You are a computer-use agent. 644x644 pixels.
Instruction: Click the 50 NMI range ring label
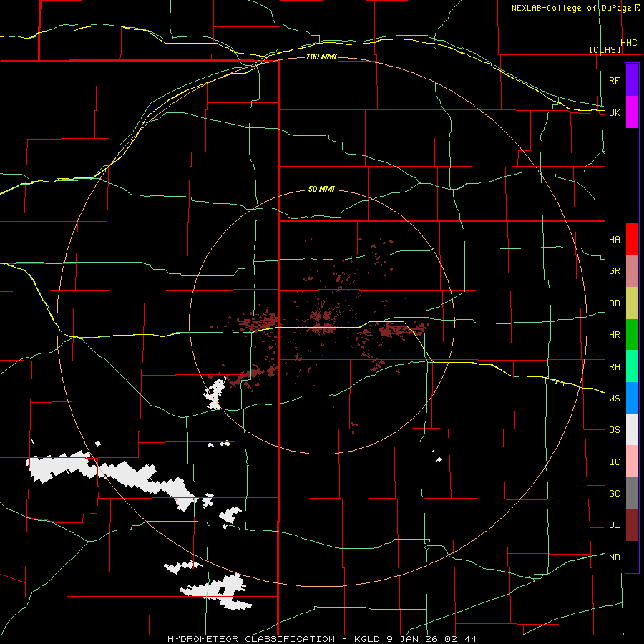[321, 189]
